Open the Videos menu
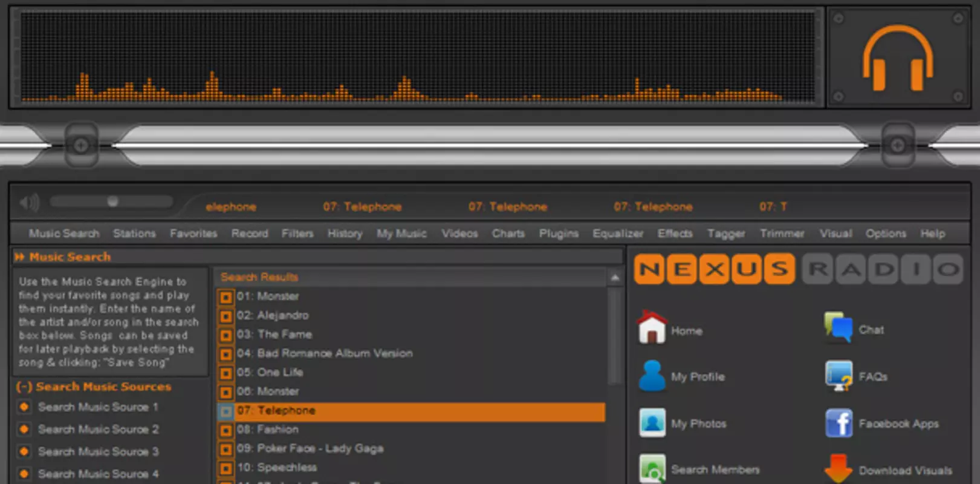 (459, 234)
